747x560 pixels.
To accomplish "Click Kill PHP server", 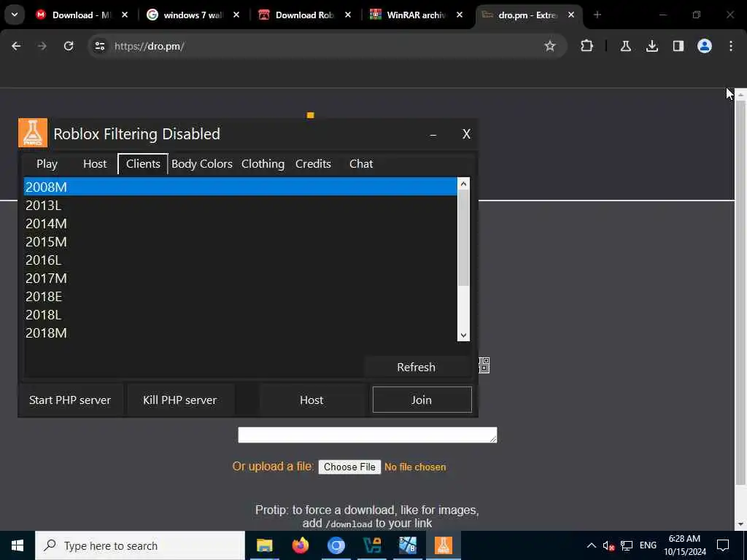I will (x=180, y=400).
